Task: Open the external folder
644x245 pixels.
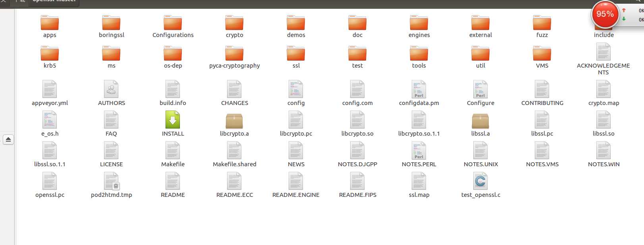Action: pos(480,23)
